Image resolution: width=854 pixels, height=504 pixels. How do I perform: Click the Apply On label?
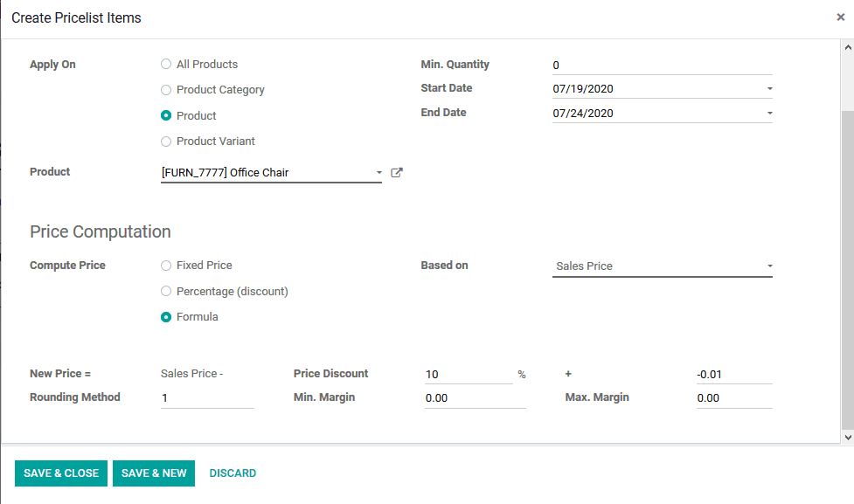pos(52,65)
